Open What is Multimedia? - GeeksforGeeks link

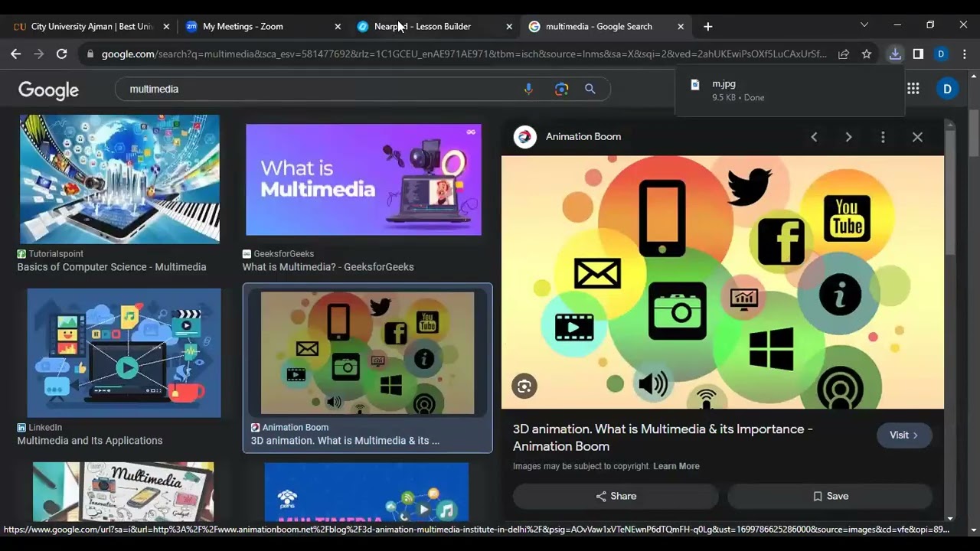tap(328, 267)
